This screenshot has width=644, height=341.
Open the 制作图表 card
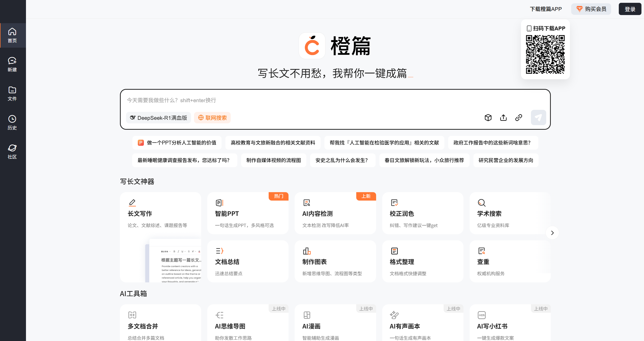click(x=335, y=261)
